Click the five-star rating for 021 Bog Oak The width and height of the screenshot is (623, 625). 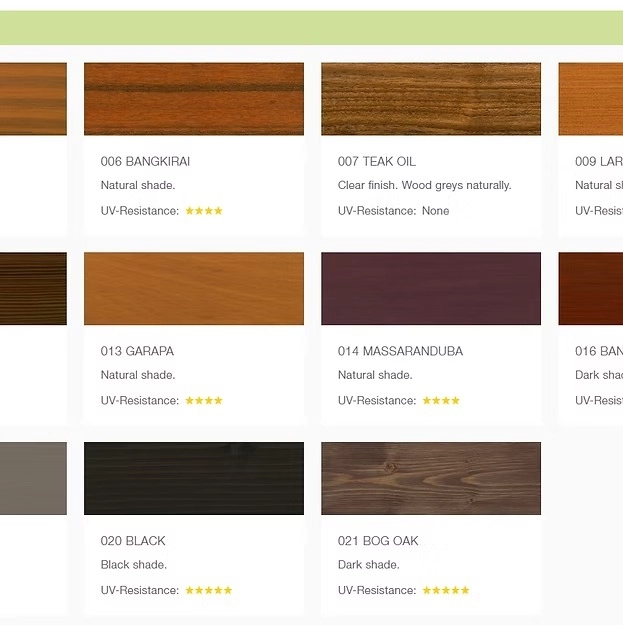click(x=446, y=590)
